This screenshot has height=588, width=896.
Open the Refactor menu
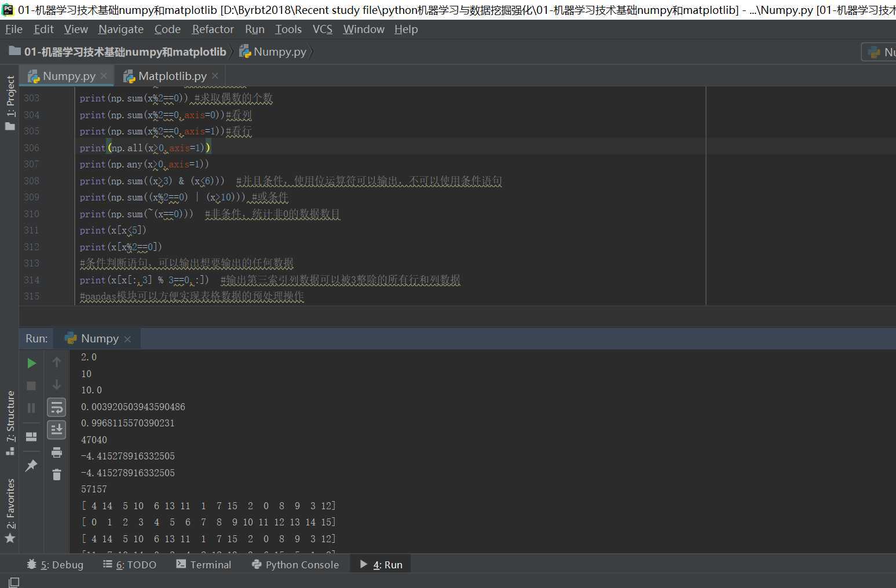(213, 29)
